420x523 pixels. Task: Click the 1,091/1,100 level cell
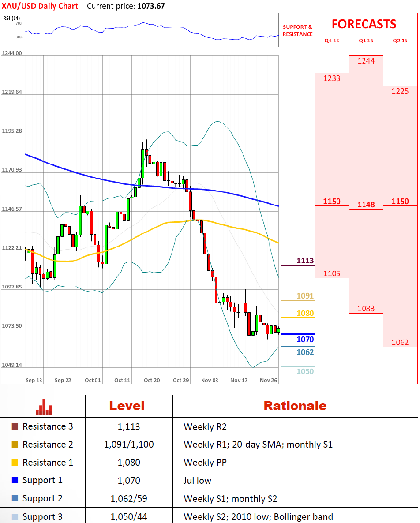(129, 444)
